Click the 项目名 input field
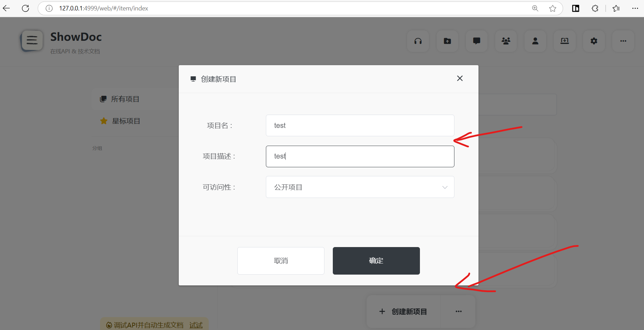This screenshot has height=330, width=644. [360, 125]
